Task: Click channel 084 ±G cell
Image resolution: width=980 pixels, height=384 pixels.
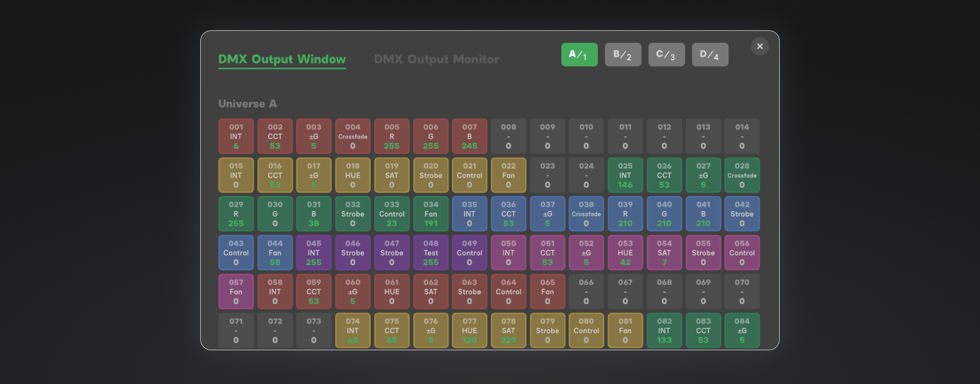Action: pos(742,330)
